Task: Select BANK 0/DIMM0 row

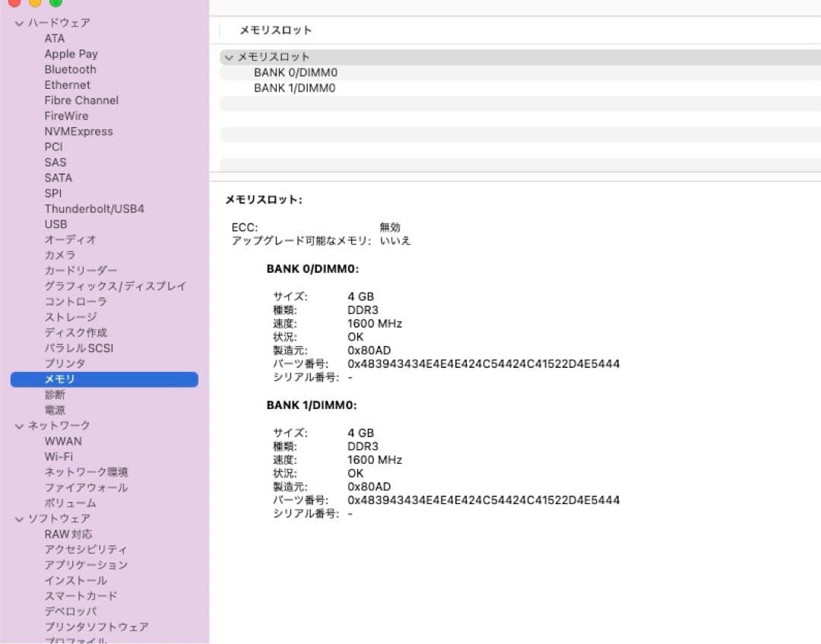Action: (x=295, y=73)
